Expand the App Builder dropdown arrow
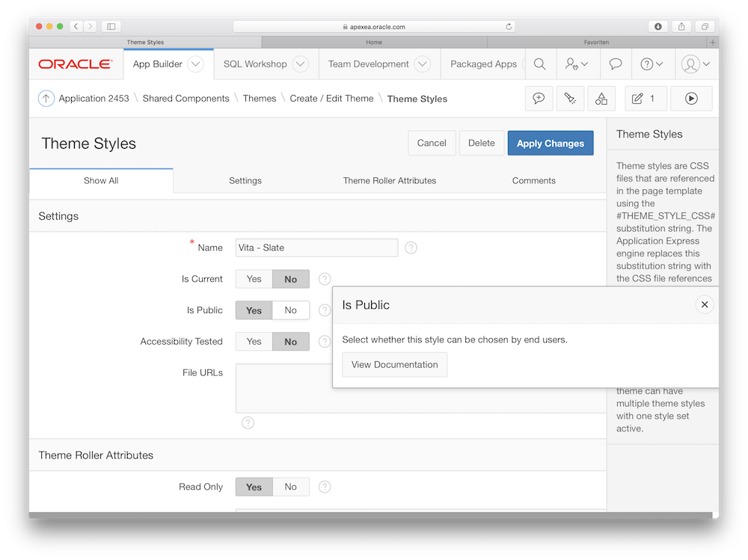This screenshot has width=748, height=560. [195, 64]
